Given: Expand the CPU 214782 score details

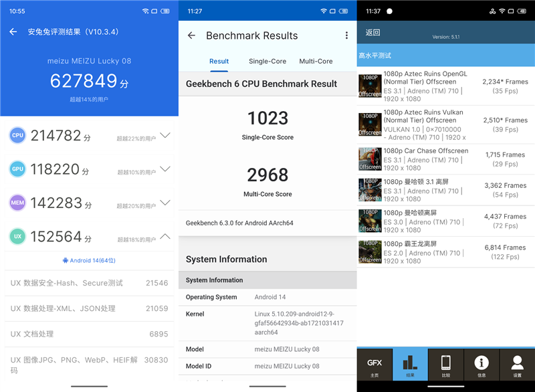Looking at the screenshot, I should click(x=165, y=135).
